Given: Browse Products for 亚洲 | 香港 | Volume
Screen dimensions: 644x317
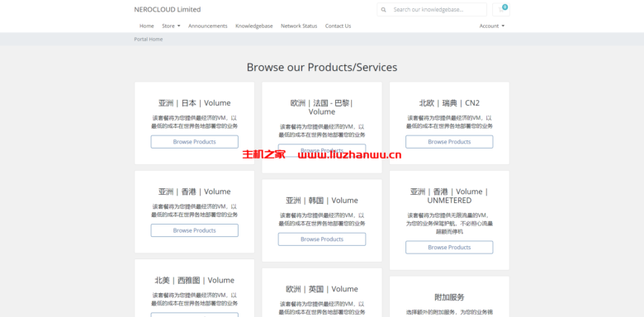Looking at the screenshot, I should point(194,230).
